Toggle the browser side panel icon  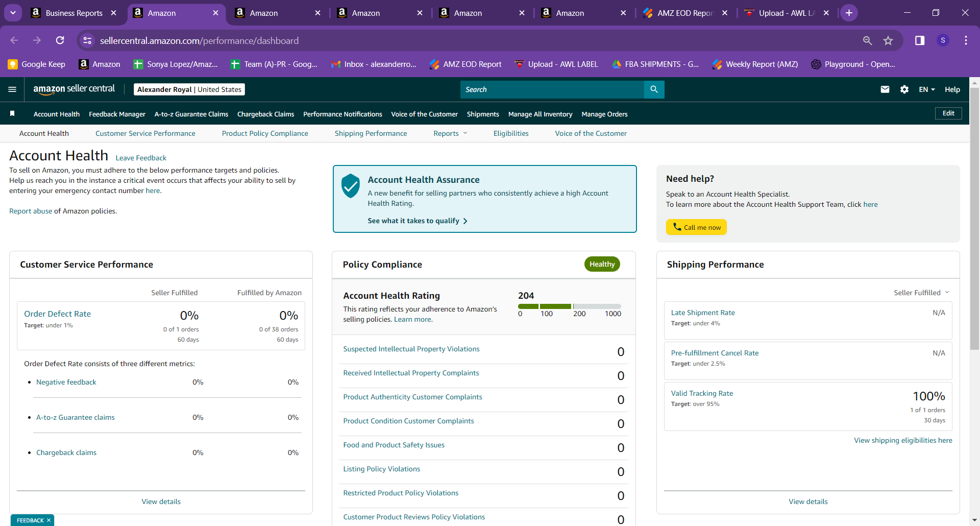(920, 40)
